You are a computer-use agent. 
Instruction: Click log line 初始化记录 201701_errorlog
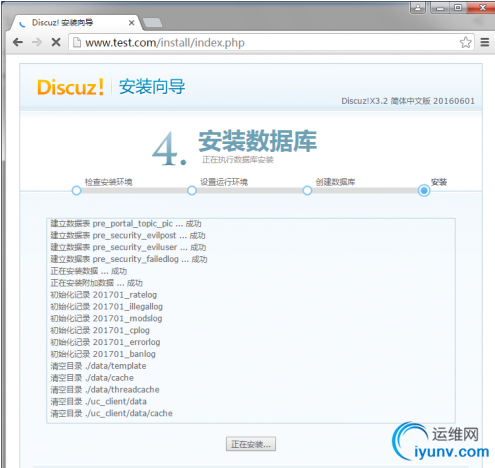click(105, 342)
